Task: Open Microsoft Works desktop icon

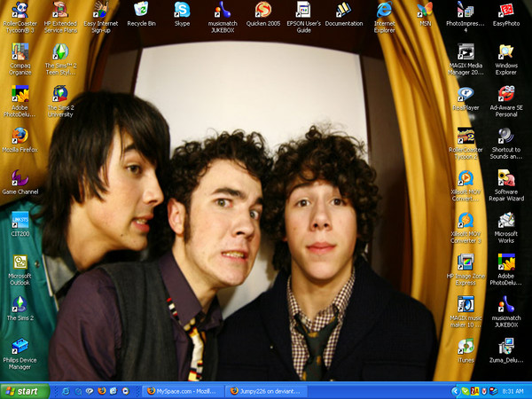Action: coord(506,220)
